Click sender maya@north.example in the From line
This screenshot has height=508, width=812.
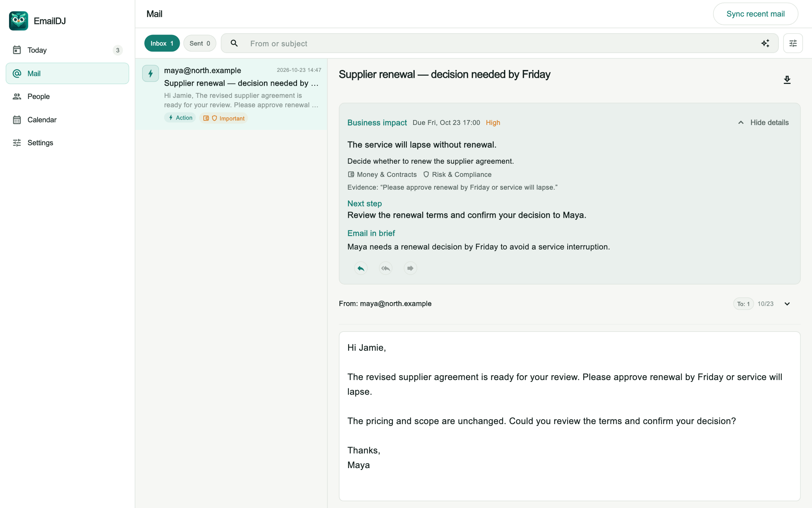[395, 304]
